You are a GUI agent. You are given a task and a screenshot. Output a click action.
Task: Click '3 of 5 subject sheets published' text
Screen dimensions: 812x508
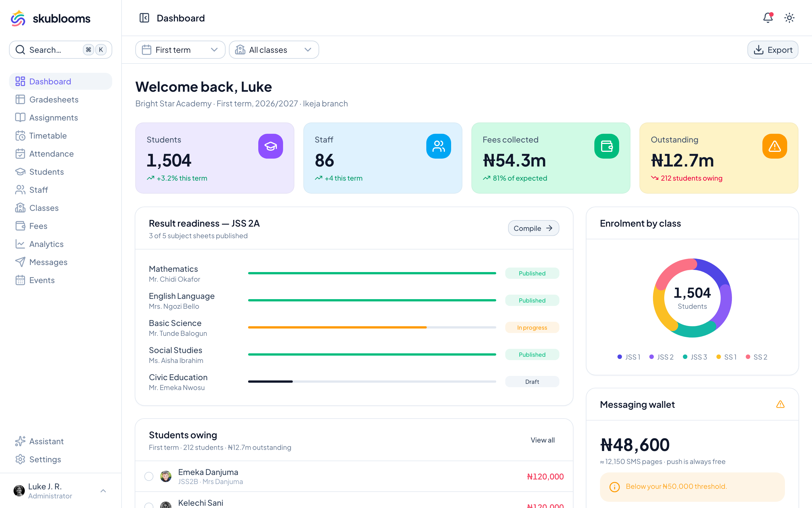coord(198,236)
